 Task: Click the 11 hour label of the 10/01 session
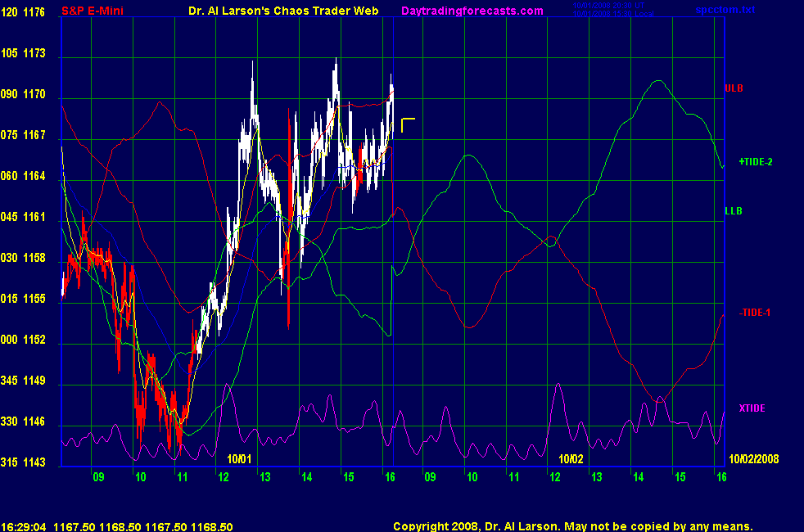[183, 477]
